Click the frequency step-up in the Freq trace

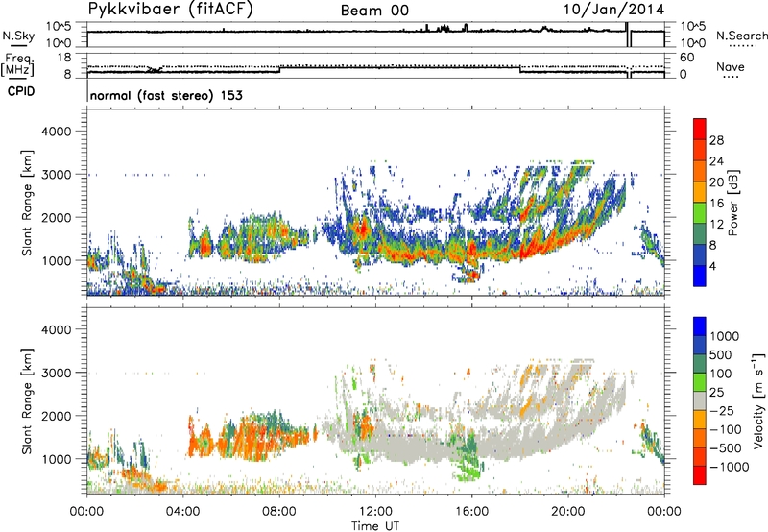279,69
